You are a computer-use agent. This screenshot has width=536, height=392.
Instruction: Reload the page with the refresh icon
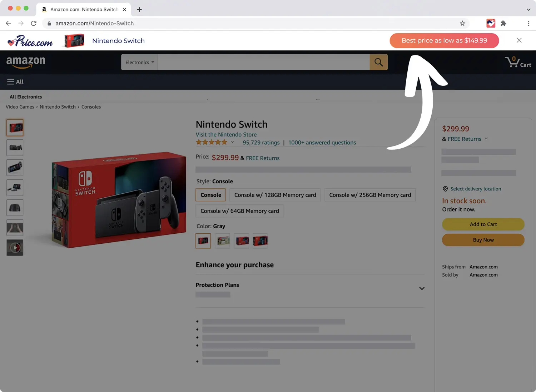tap(34, 23)
